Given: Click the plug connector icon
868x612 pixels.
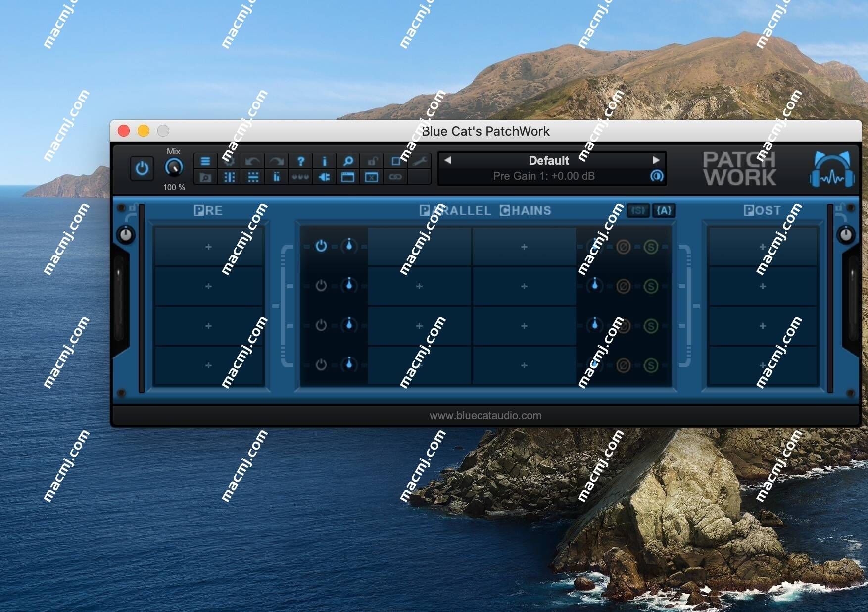Looking at the screenshot, I should tap(324, 177).
